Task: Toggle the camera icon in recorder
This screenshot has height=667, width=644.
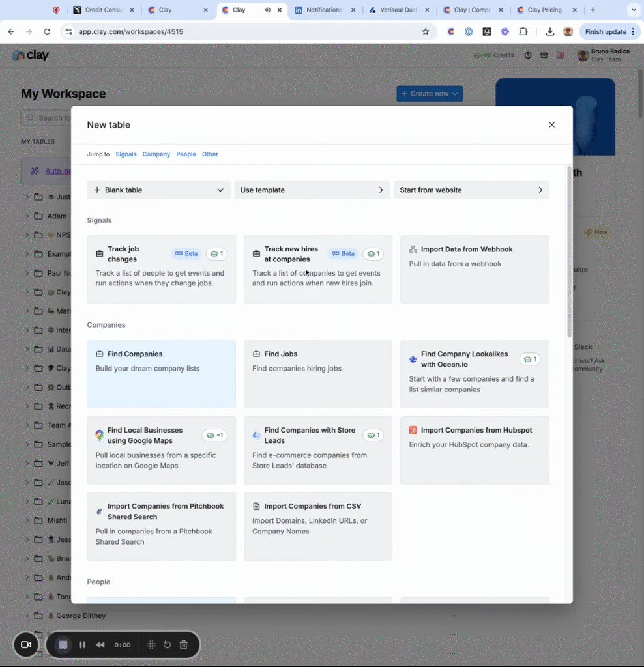Action: 26,645
